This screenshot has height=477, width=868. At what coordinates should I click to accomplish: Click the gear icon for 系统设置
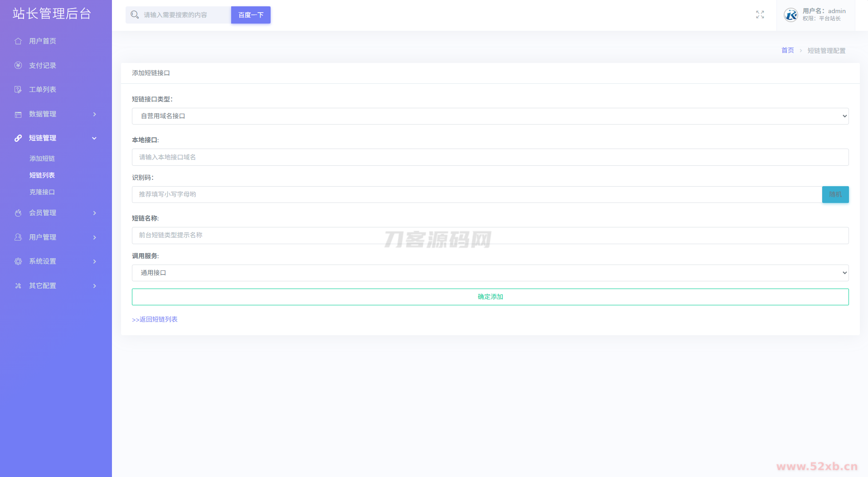(x=18, y=261)
